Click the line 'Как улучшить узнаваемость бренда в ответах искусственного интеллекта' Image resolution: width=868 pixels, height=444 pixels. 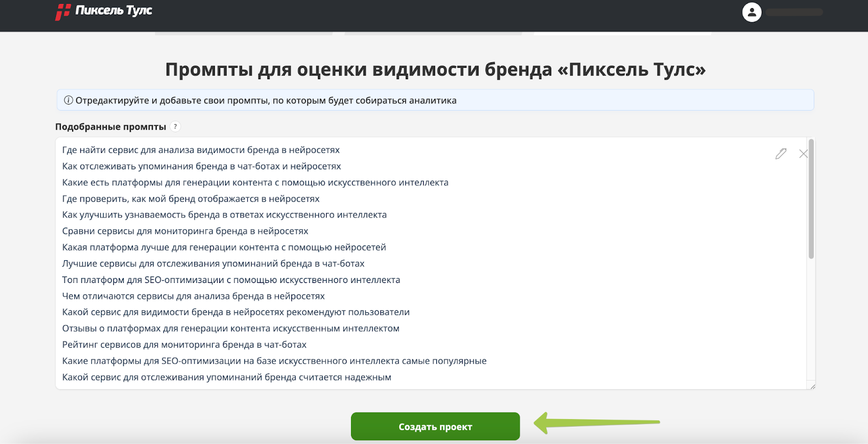click(224, 215)
